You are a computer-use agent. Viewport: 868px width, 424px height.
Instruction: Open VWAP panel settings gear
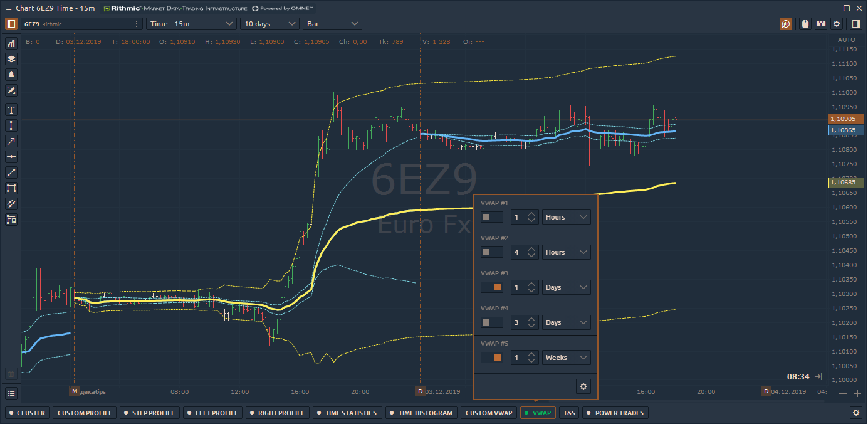(583, 386)
